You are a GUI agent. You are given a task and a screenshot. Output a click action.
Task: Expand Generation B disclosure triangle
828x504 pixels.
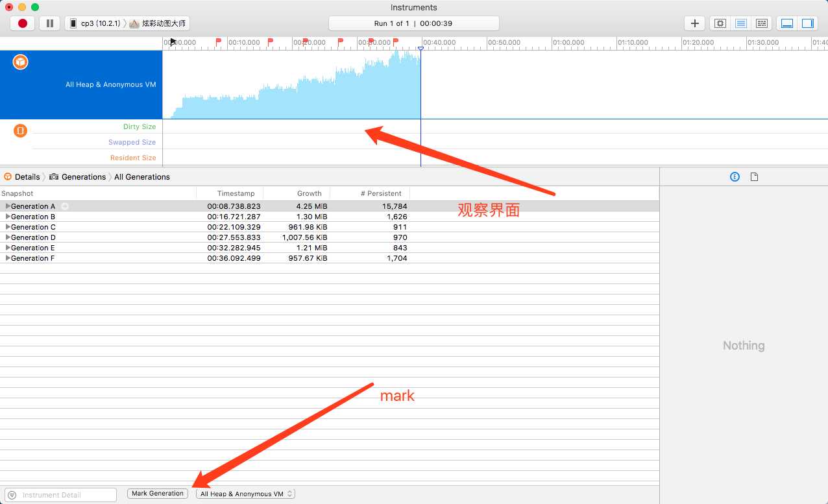(x=8, y=217)
